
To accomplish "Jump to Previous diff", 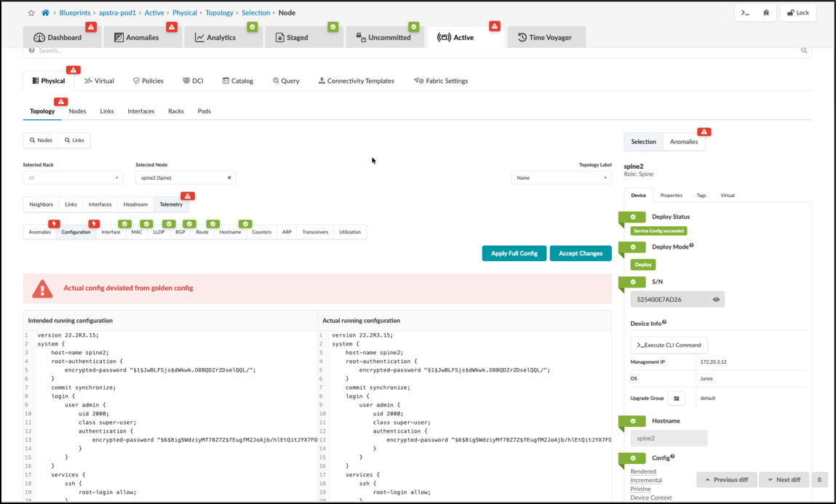I will click(726, 480).
